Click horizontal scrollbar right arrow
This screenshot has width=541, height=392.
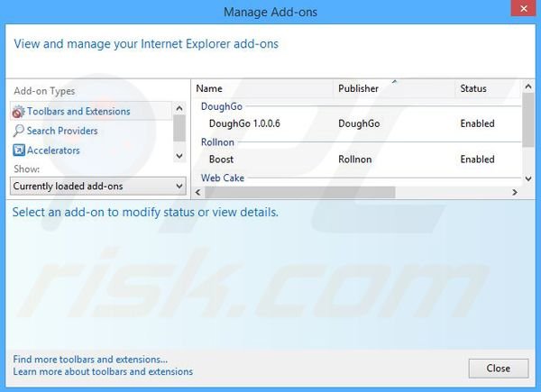pos(515,192)
